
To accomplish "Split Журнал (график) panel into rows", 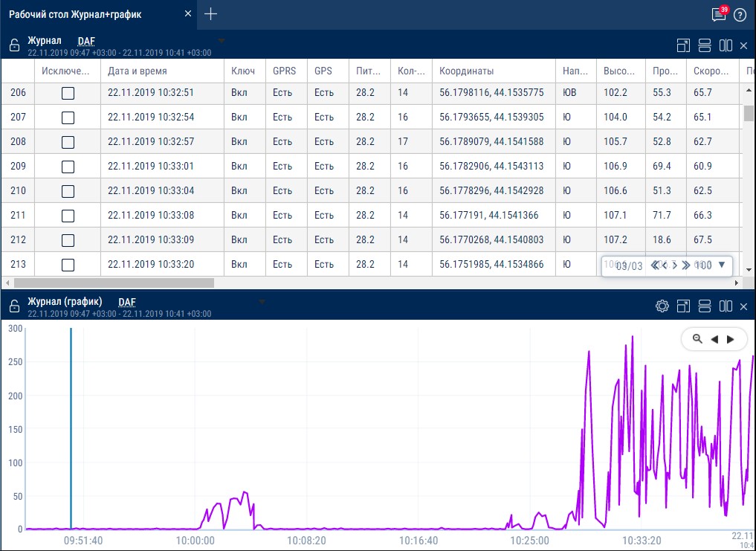I will [705, 306].
